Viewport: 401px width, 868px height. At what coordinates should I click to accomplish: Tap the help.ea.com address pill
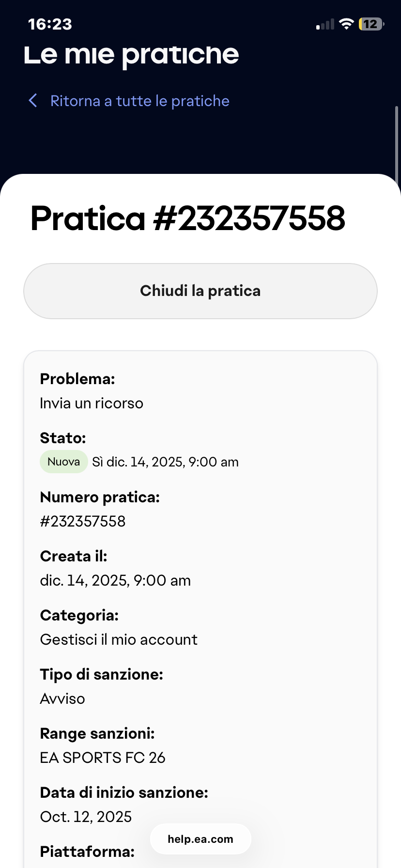200,839
